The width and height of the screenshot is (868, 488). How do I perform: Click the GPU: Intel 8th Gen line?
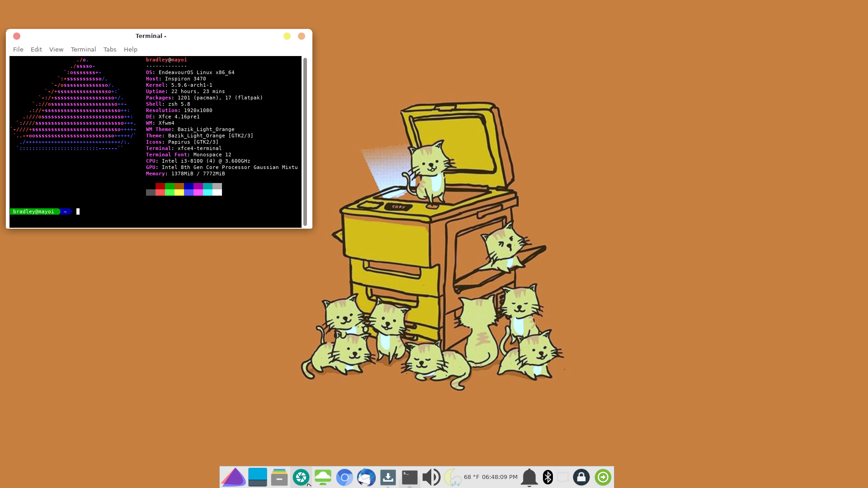(x=222, y=167)
